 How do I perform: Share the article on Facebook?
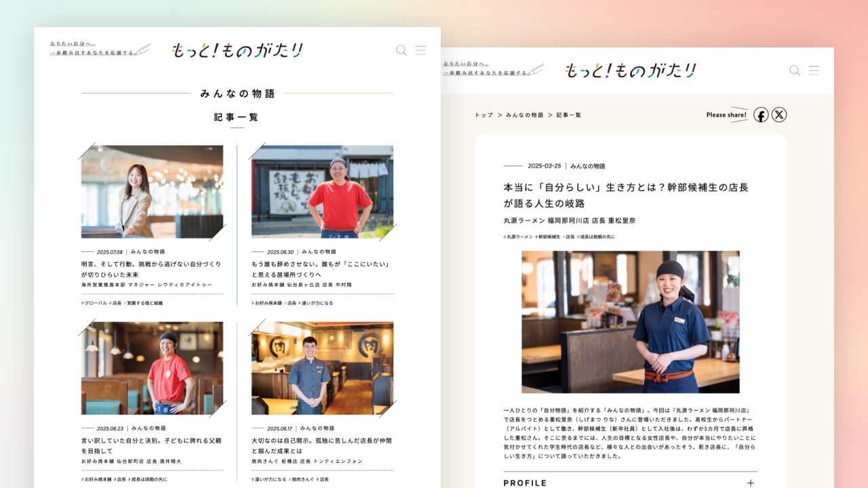[x=761, y=115]
